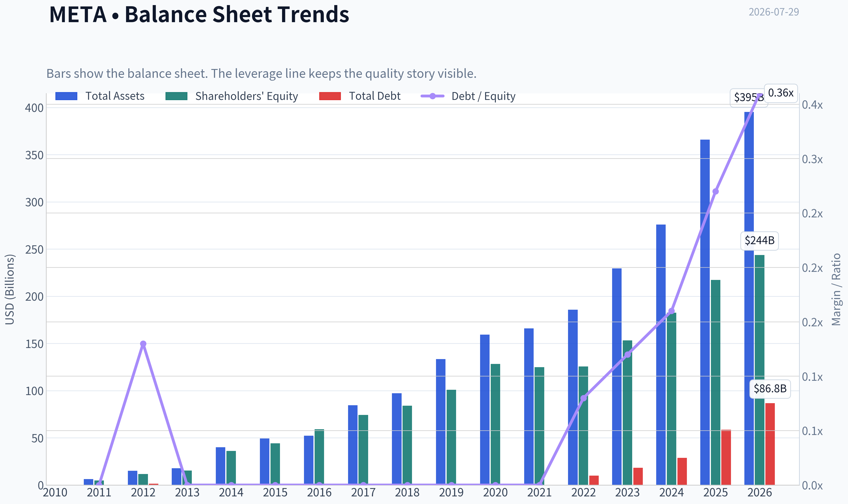848x504 pixels.
Task: Click the META Balance Sheet Trends title
Action: (x=199, y=14)
